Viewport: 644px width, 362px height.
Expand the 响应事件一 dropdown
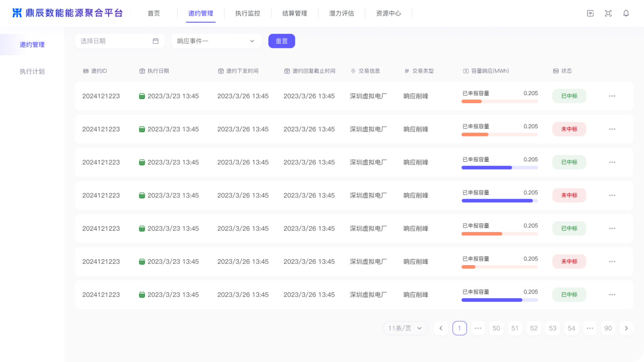216,41
